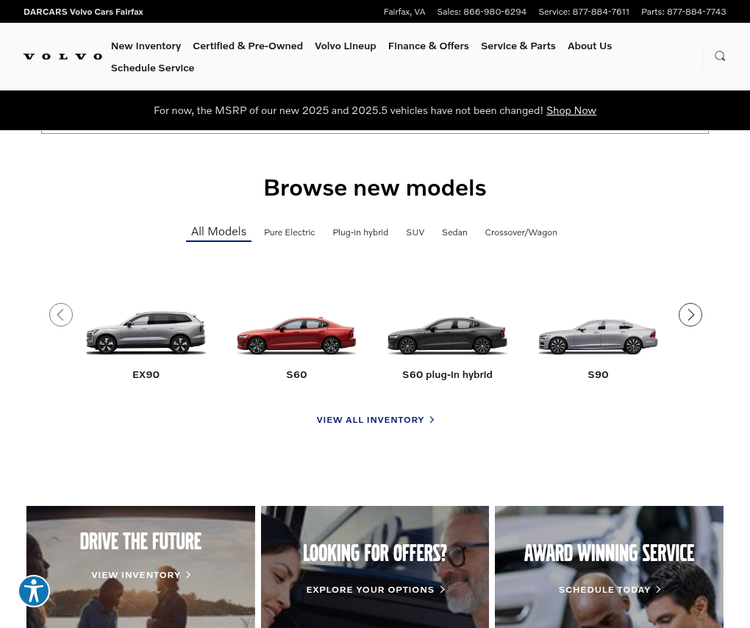Image resolution: width=750 pixels, height=628 pixels.
Task: Click View Inventory on Drive the Future card
Action: (141, 575)
